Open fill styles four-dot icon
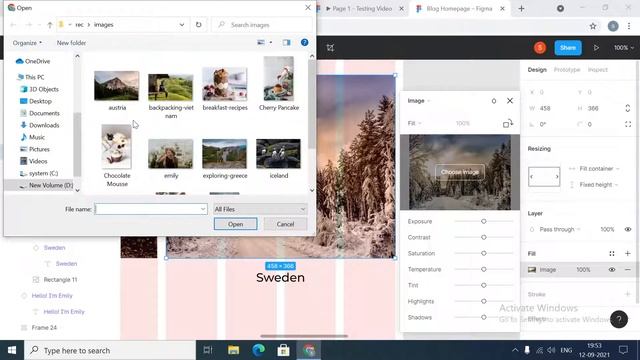Image resolution: width=640 pixels, height=360 pixels. click(612, 253)
